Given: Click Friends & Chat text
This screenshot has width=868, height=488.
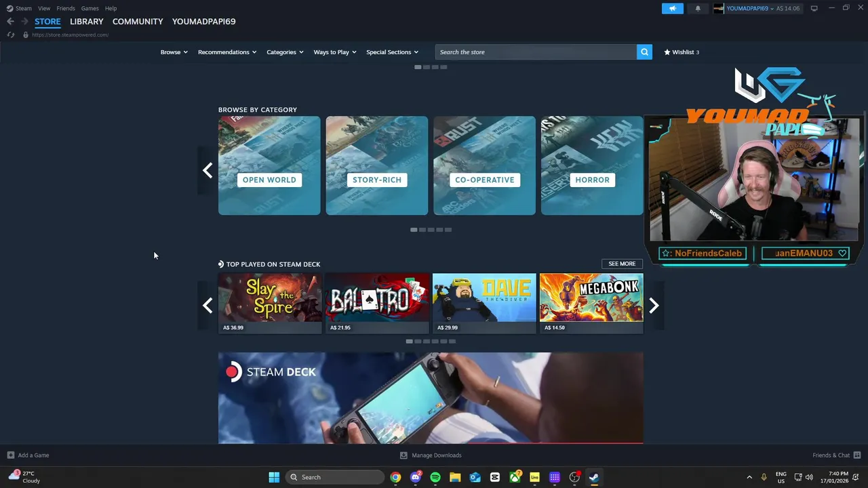Looking at the screenshot, I should coord(831,455).
